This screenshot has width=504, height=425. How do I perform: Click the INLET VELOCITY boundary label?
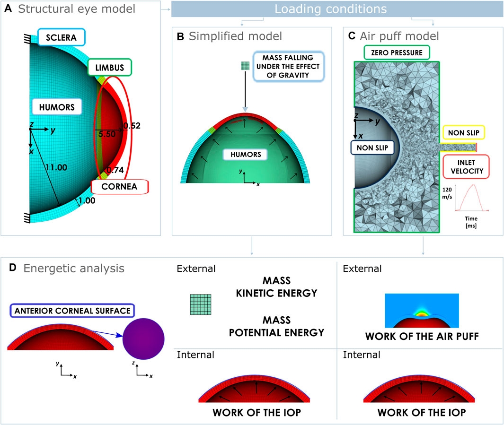[x=466, y=167]
